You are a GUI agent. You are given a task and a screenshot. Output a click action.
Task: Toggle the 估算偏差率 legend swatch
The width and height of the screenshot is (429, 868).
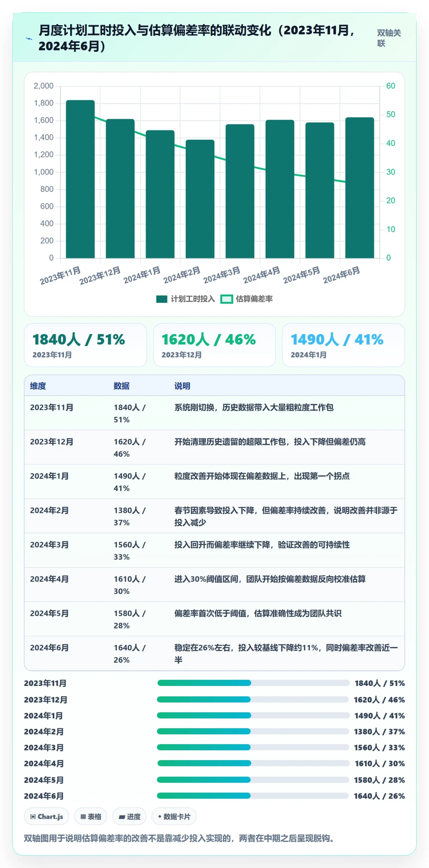pos(226,299)
